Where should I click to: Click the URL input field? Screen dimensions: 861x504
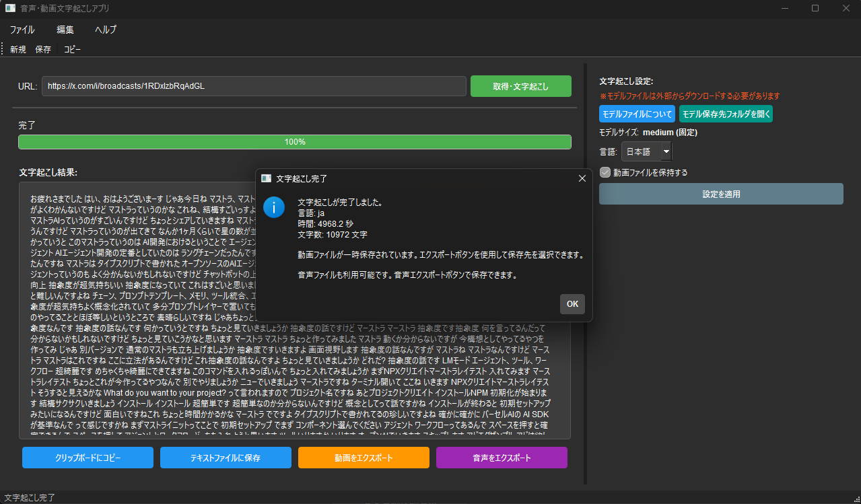pos(254,86)
